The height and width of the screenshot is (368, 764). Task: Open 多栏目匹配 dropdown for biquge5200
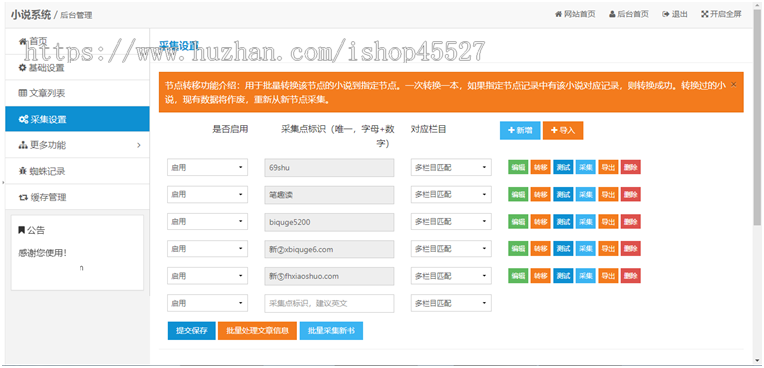pyautogui.click(x=451, y=222)
